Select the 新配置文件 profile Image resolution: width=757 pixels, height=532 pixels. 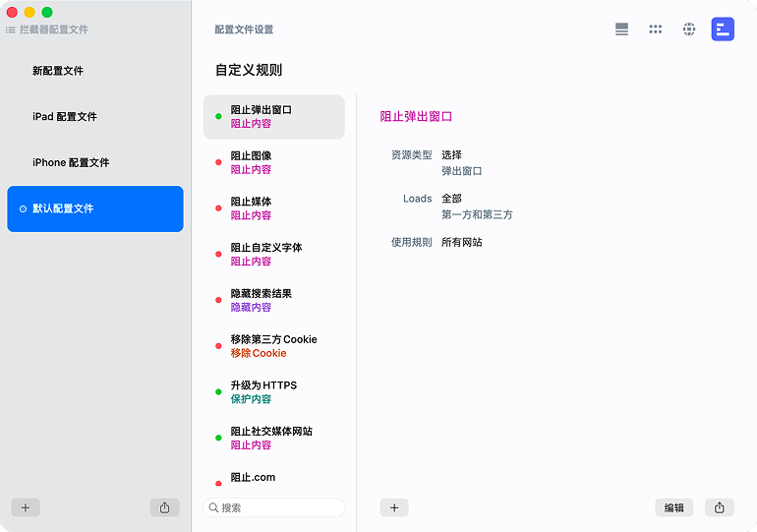[x=95, y=71]
